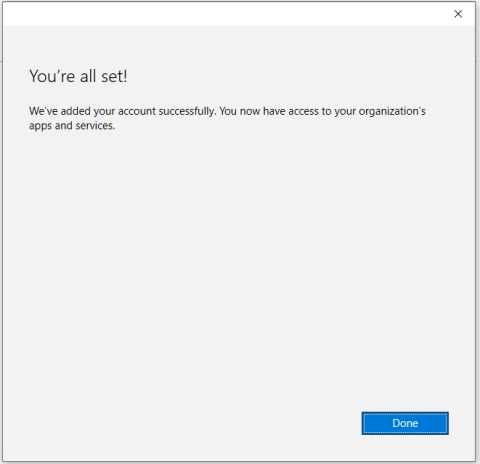Select the "You're all set!" heading
The height and width of the screenshot is (464, 480).
(x=78, y=76)
